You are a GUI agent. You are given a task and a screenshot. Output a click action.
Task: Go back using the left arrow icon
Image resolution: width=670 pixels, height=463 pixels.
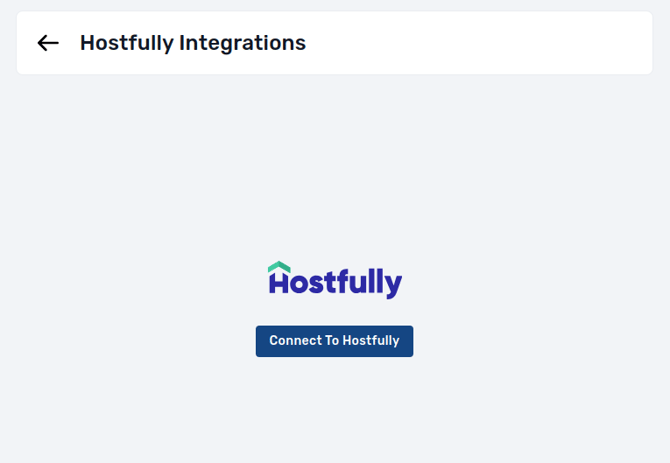[x=48, y=43]
